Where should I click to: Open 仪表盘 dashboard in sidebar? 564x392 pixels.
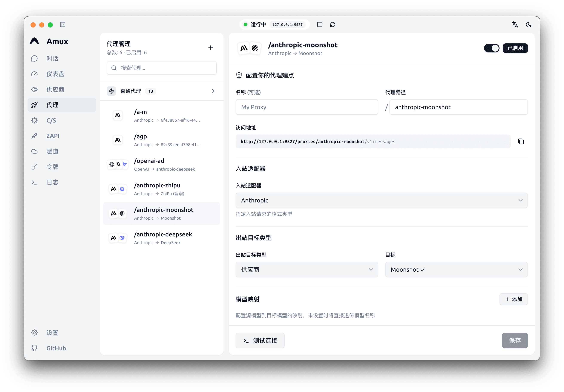coord(62,74)
